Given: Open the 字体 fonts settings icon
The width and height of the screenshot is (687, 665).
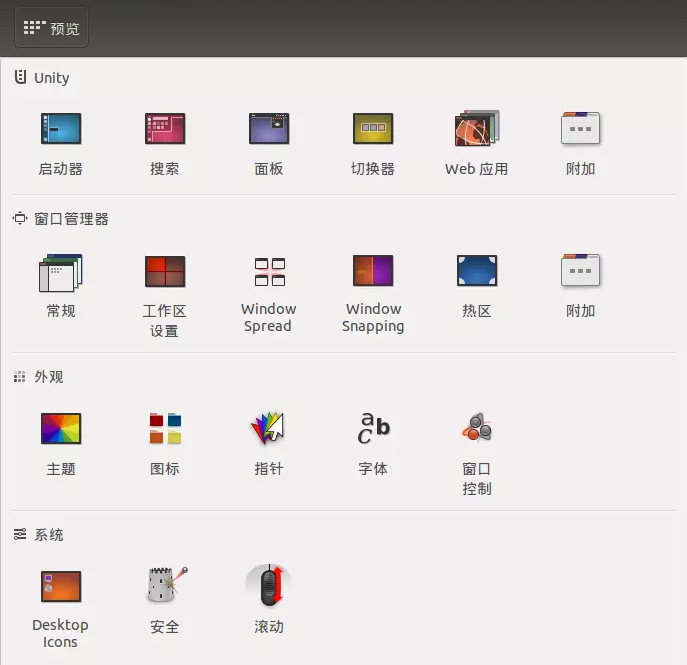Looking at the screenshot, I should tap(373, 428).
